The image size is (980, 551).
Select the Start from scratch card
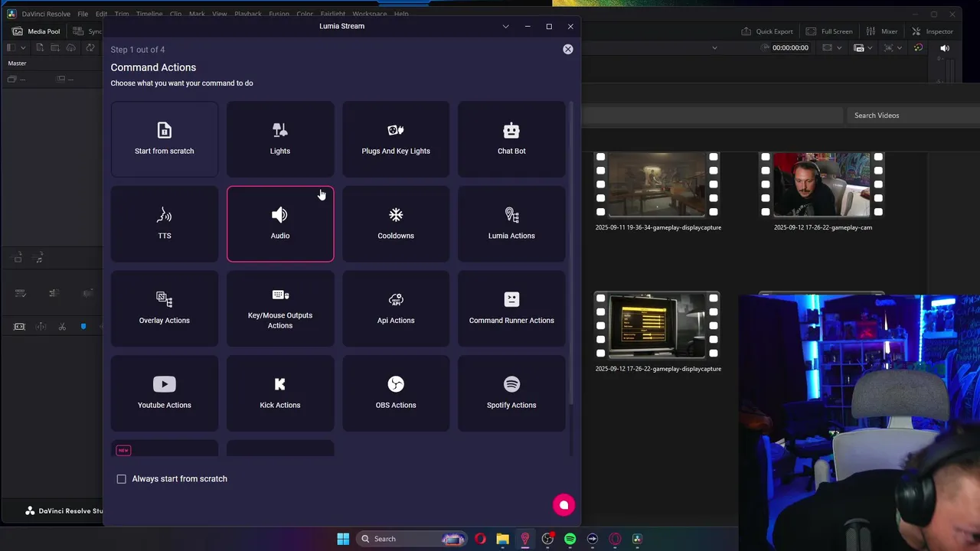coord(165,139)
